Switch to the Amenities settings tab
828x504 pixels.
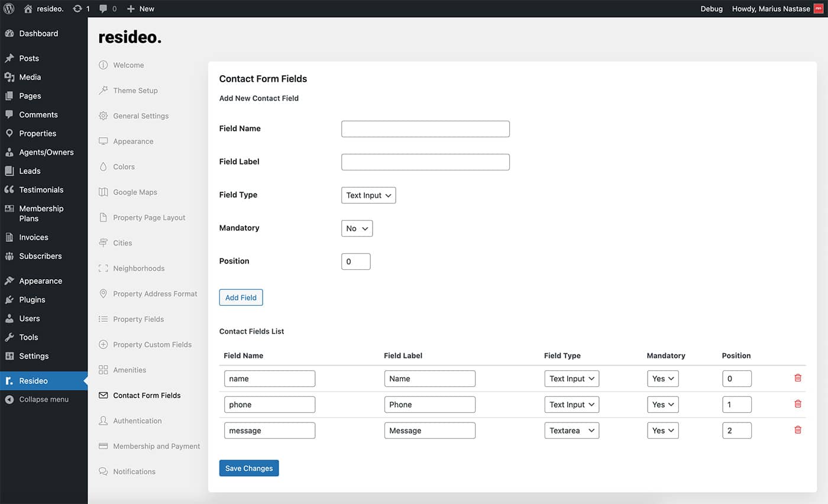(130, 370)
